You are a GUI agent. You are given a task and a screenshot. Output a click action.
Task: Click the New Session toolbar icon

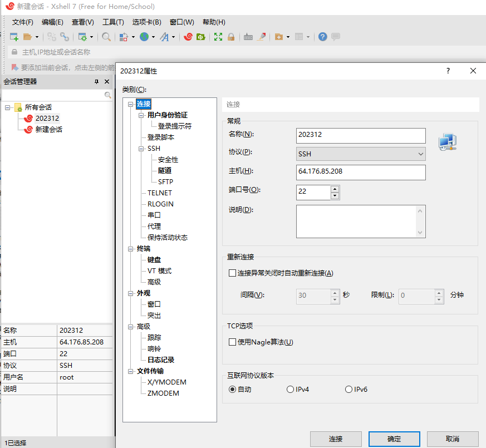click(x=14, y=37)
